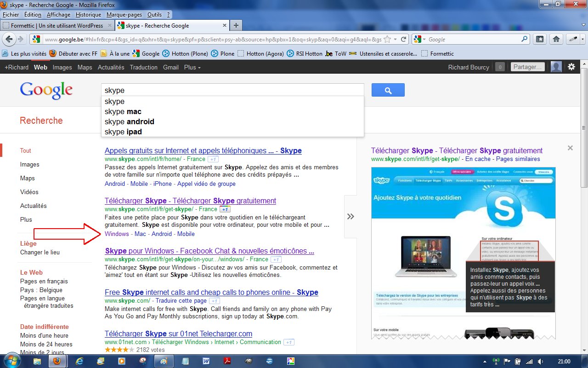Switch to the Formettic WordPress tab
The image size is (588, 368).
(x=57, y=26)
